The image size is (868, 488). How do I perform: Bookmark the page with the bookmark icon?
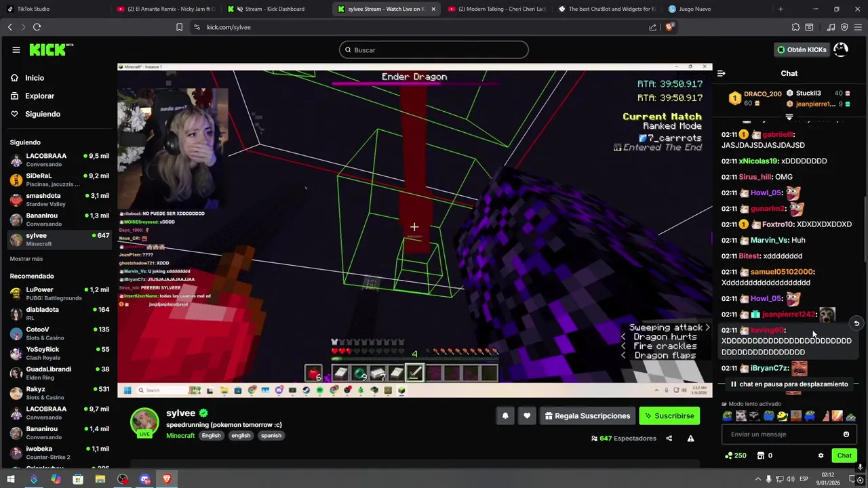tap(179, 27)
